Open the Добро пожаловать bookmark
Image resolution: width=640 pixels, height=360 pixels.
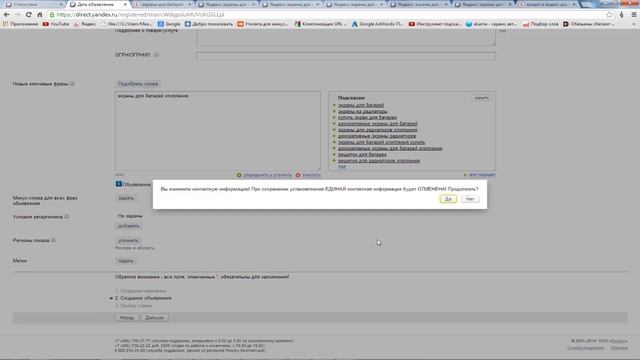[209, 24]
